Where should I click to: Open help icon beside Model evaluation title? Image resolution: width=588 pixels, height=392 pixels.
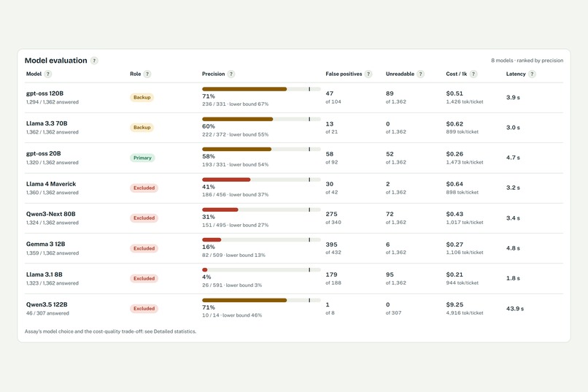[x=94, y=61]
